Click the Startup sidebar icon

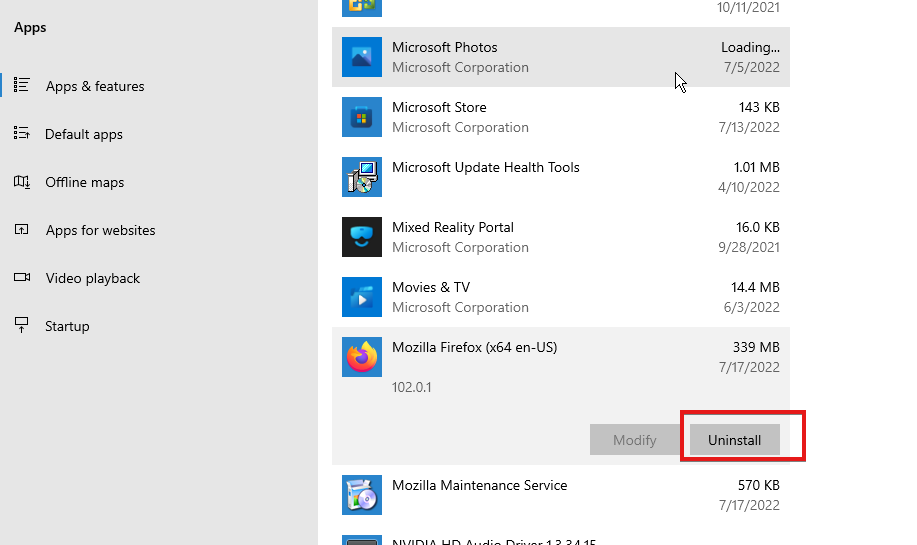(22, 325)
